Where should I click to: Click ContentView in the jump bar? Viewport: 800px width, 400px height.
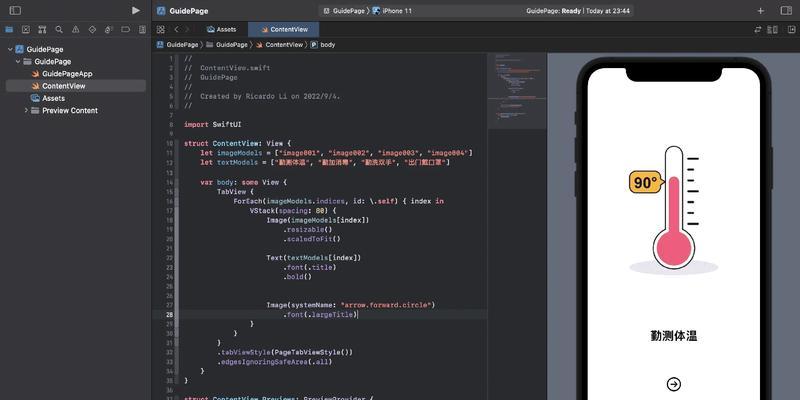click(280, 45)
